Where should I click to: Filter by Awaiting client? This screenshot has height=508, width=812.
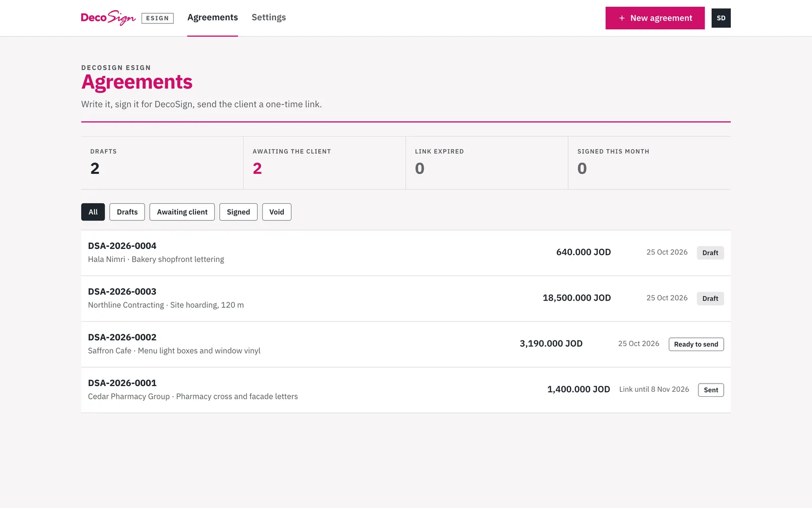[x=182, y=212]
